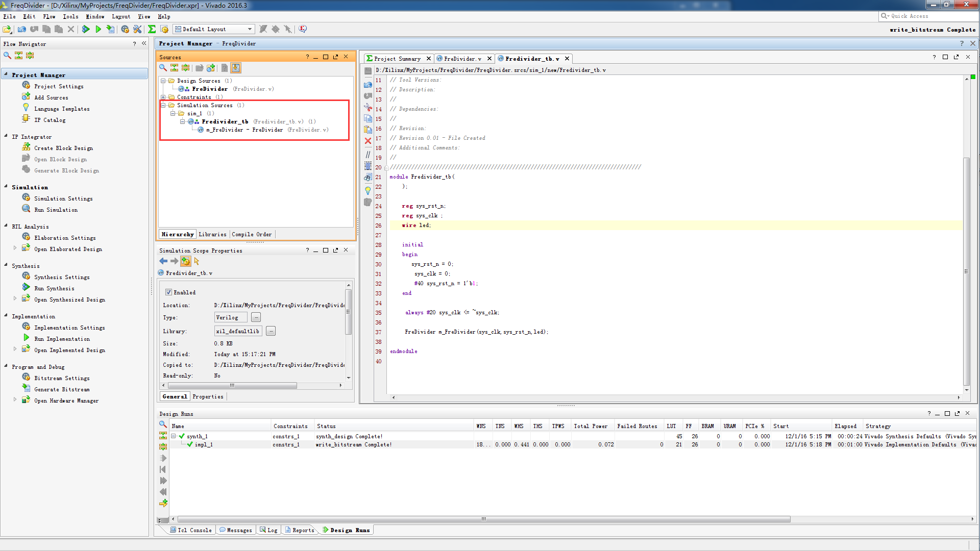
Task: Expand the Constraints folder in Sources
Action: pyautogui.click(x=163, y=97)
